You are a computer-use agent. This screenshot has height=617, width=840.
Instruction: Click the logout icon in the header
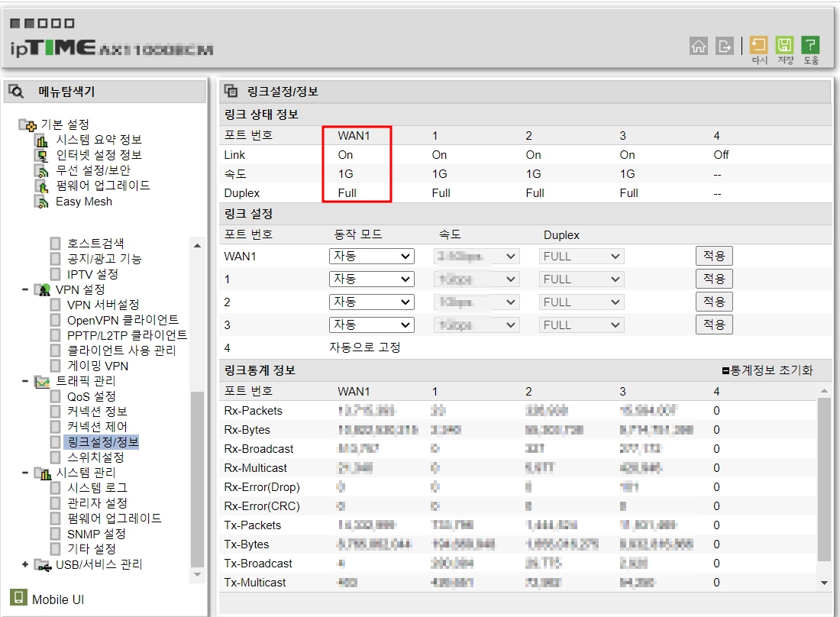[724, 46]
